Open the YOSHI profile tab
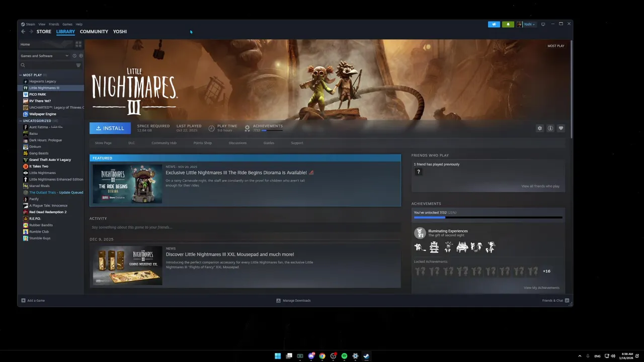The image size is (644, 362). pyautogui.click(x=120, y=32)
